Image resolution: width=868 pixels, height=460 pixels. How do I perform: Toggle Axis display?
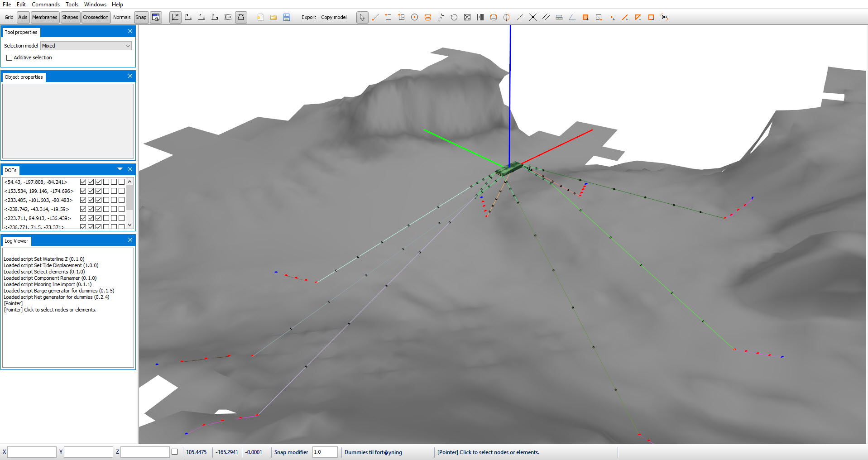click(x=23, y=17)
